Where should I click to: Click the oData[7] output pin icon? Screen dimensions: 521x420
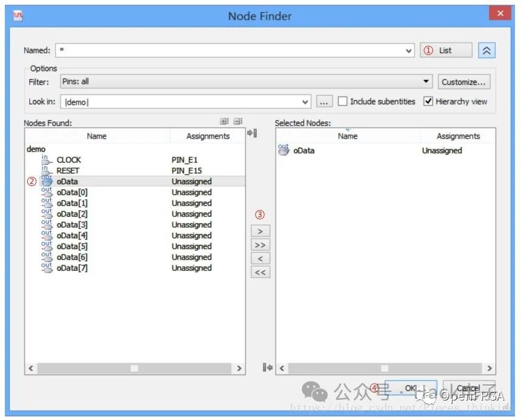[47, 267]
